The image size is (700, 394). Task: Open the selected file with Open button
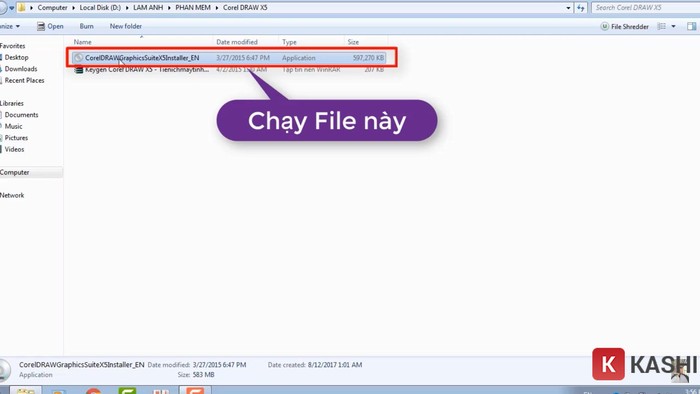(x=50, y=26)
